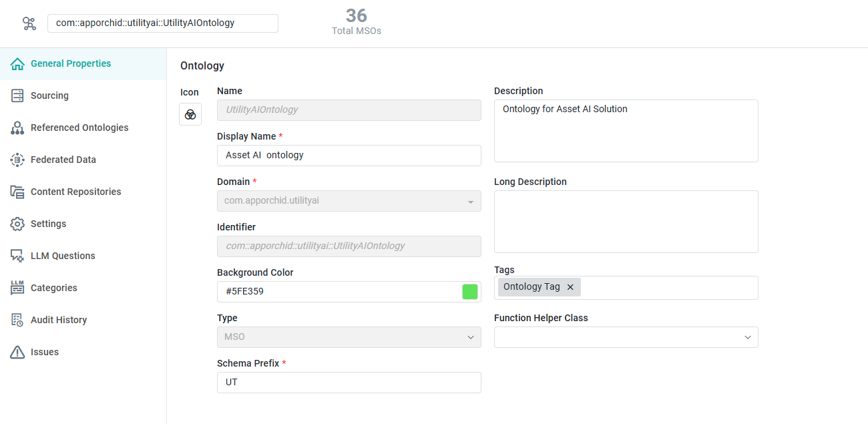868x424 pixels.
Task: Open the ontology icon picker button
Action: [190, 114]
